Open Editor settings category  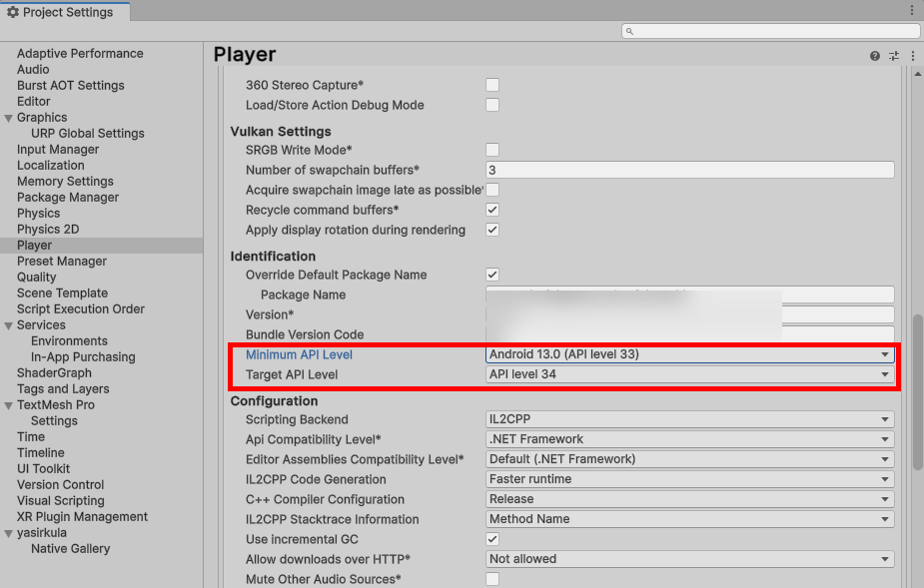(x=34, y=102)
